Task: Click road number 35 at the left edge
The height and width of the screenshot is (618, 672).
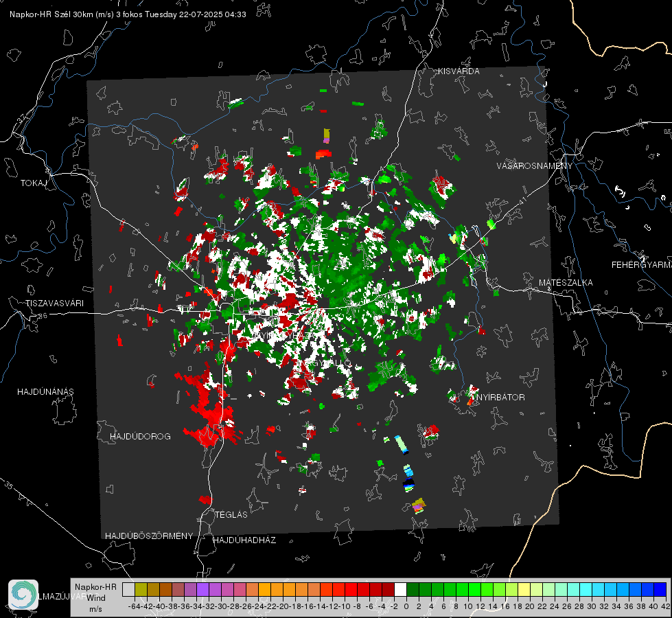Action: coord(9,486)
